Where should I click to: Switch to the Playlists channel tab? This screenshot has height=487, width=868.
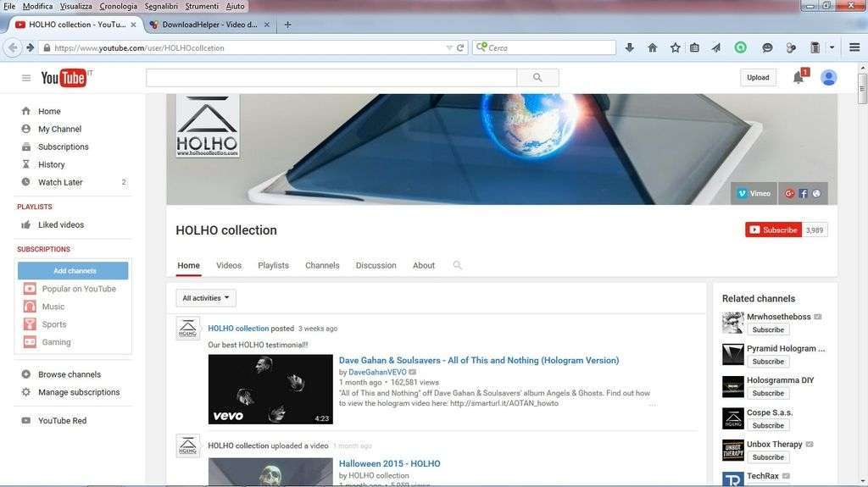tap(274, 265)
